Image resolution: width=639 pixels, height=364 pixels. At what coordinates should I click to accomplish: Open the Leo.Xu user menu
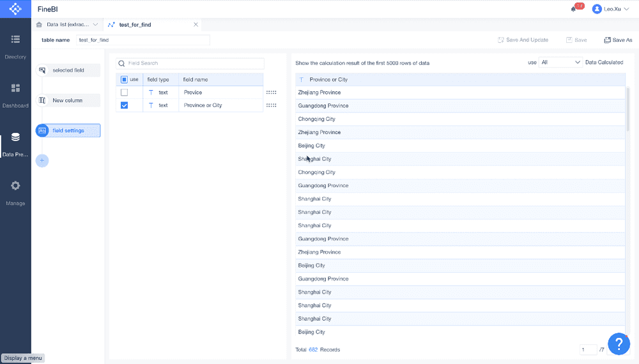click(x=610, y=9)
